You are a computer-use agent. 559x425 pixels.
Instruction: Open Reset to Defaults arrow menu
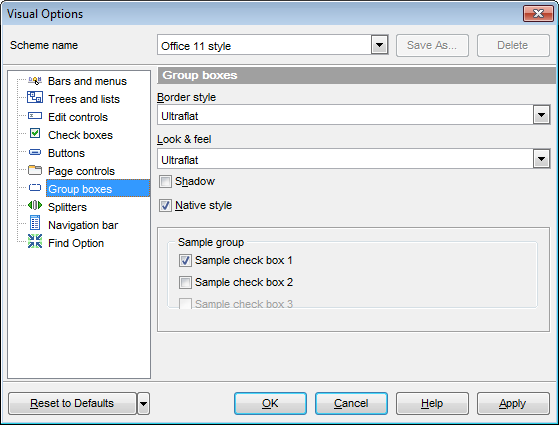[143, 404]
